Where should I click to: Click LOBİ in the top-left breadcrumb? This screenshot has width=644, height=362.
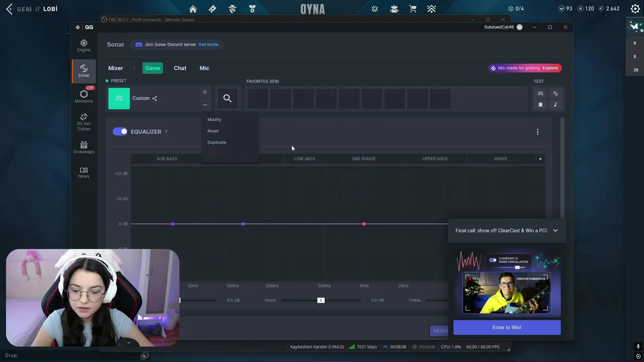[50, 9]
